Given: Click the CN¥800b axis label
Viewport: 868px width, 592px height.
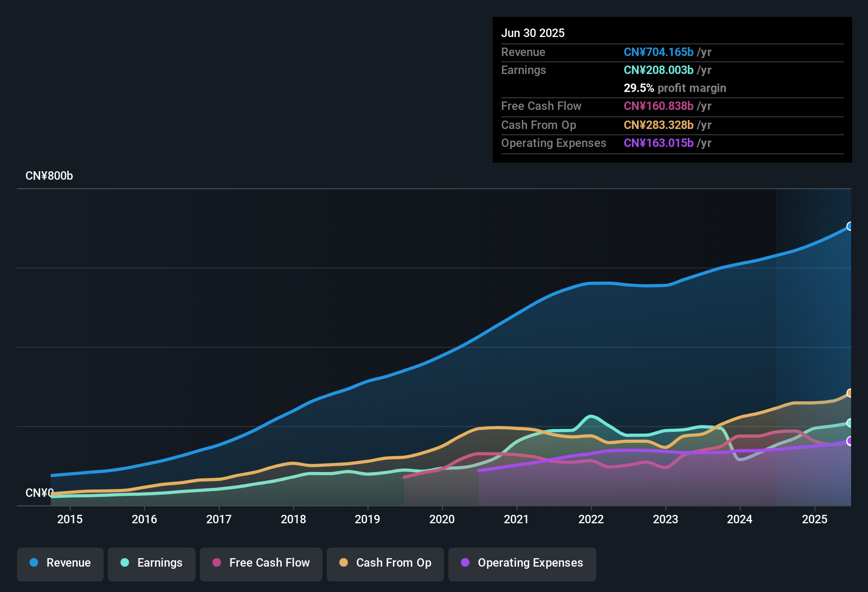Looking at the screenshot, I should coord(50,175).
